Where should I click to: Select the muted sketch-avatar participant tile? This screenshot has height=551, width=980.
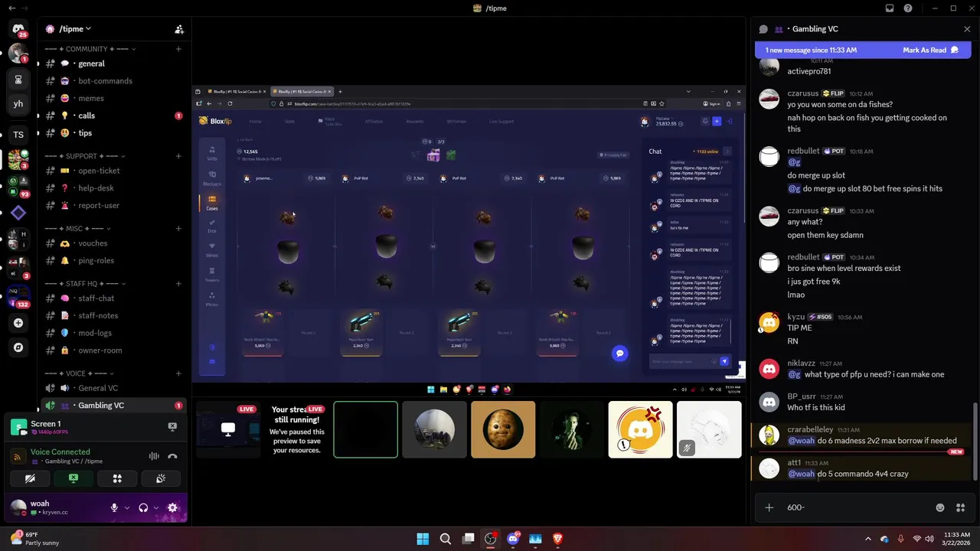click(x=709, y=430)
